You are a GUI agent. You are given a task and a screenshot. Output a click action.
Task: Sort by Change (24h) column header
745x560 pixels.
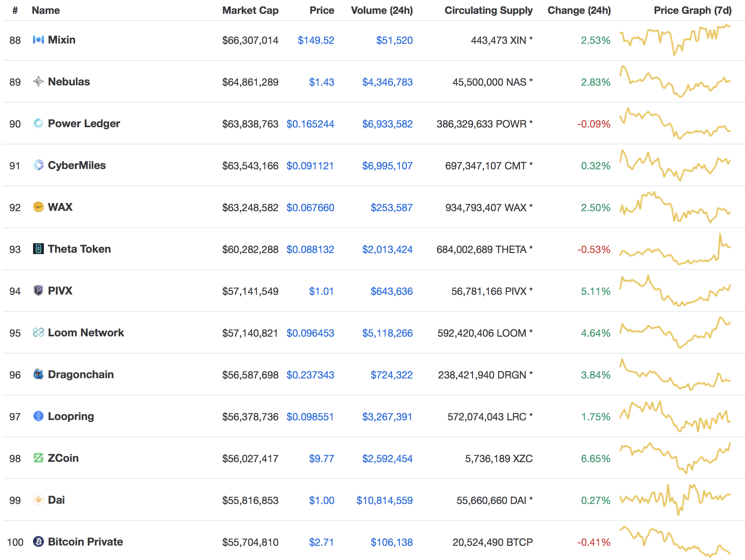point(579,10)
